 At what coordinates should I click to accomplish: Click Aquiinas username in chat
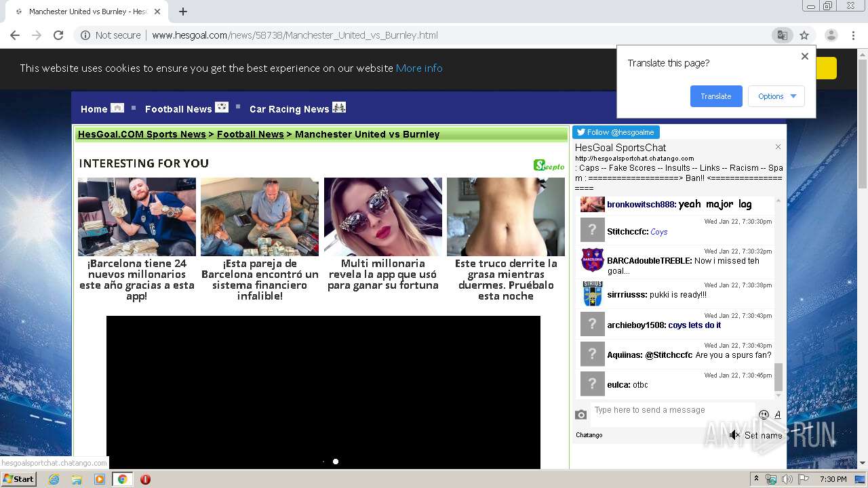625,355
